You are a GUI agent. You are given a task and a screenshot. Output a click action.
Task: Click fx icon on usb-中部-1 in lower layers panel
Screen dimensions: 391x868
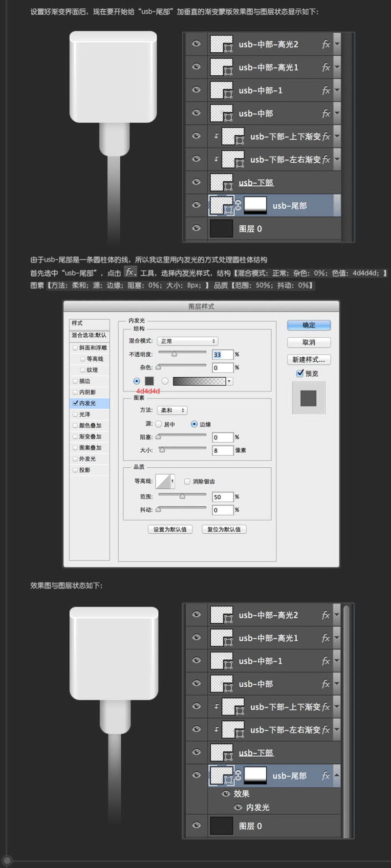(x=326, y=661)
